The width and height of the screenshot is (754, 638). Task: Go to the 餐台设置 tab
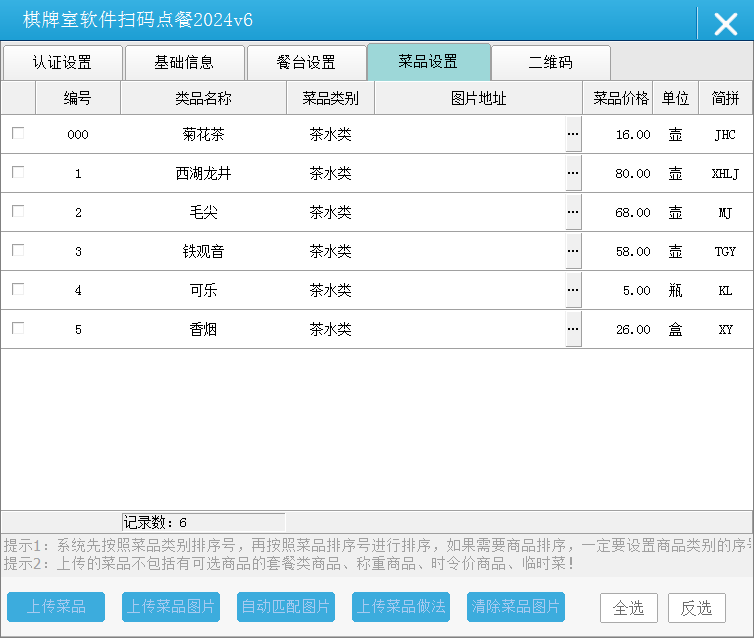tap(306, 62)
